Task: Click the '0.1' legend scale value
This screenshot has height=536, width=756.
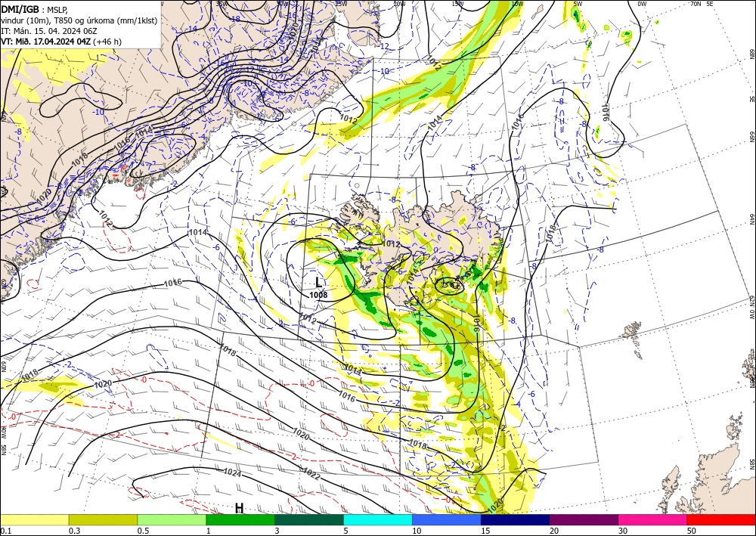Action: tap(5, 531)
